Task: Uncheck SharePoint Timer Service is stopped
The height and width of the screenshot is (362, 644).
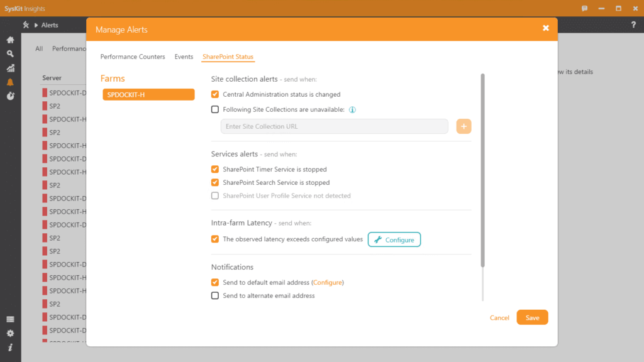Action: coord(215,169)
